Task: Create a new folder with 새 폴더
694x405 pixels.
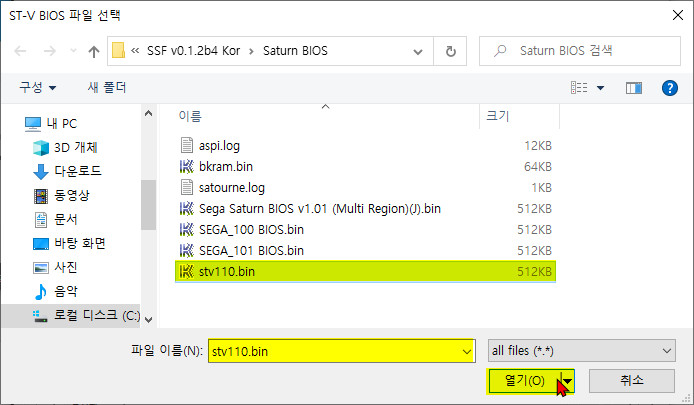Action: click(107, 87)
